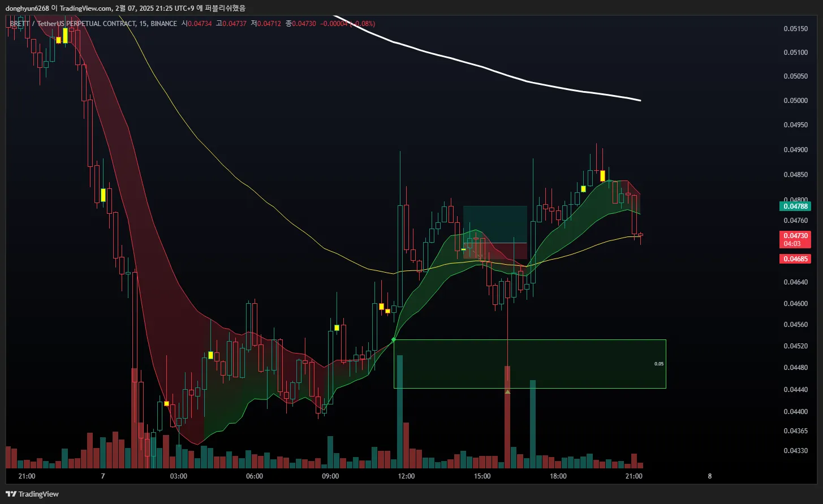Select the teal long-position target box
The width and height of the screenshot is (823, 504).
pos(495,225)
